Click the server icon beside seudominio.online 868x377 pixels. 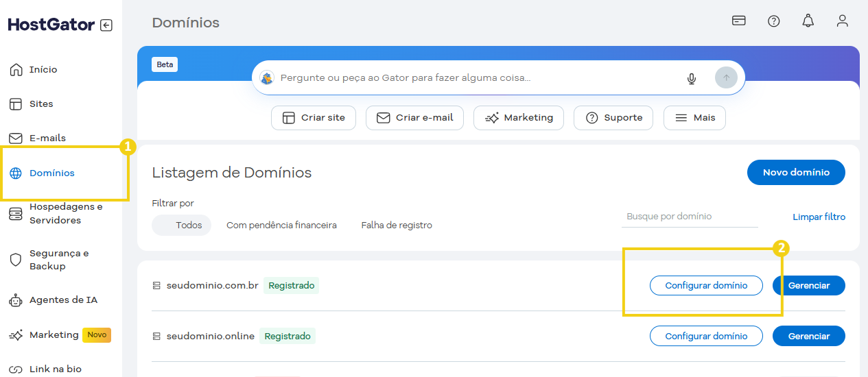point(156,337)
